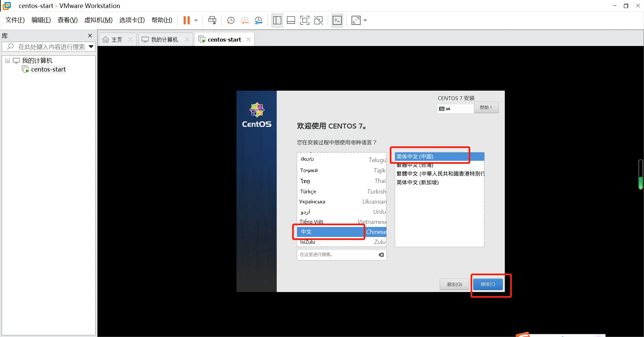Close the 我的计算机 tab
The image size is (644, 337).
[x=187, y=40]
